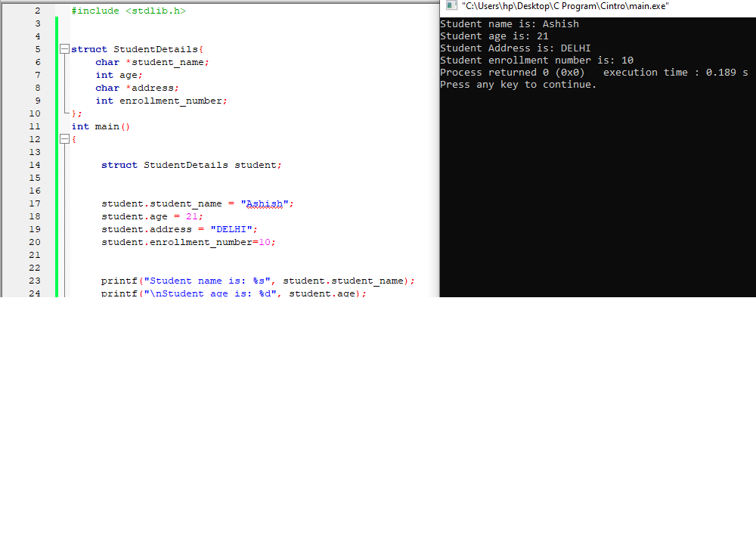Viewport: 756px width, 540px height.
Task: Click the fold end marker at line 10
Action: click(x=64, y=113)
